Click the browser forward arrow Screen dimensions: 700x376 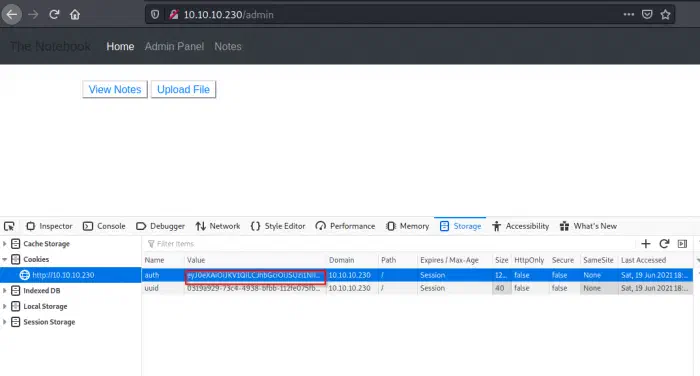pyautogui.click(x=33, y=15)
